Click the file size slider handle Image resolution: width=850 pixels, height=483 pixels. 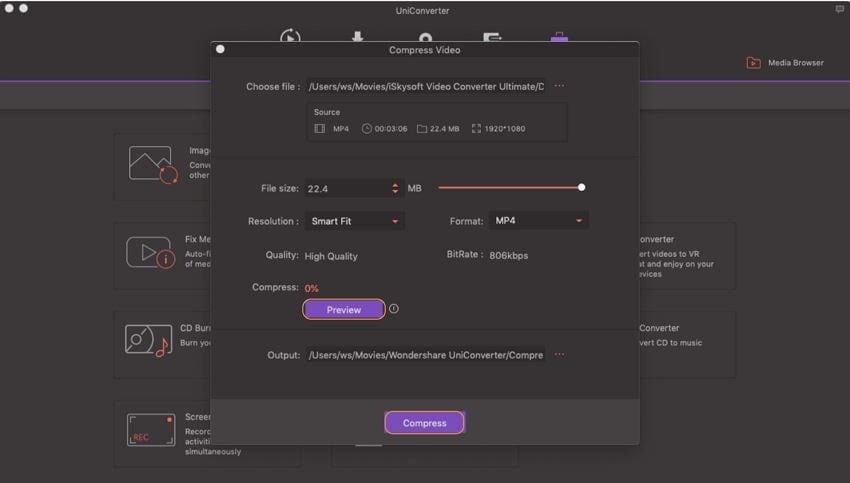[581, 188]
